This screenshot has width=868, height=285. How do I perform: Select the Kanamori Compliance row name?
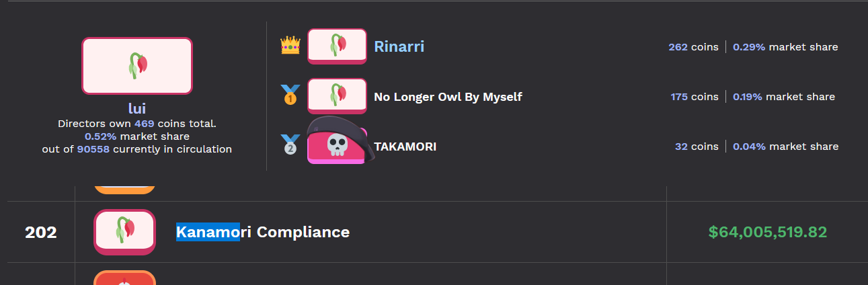pos(263,233)
